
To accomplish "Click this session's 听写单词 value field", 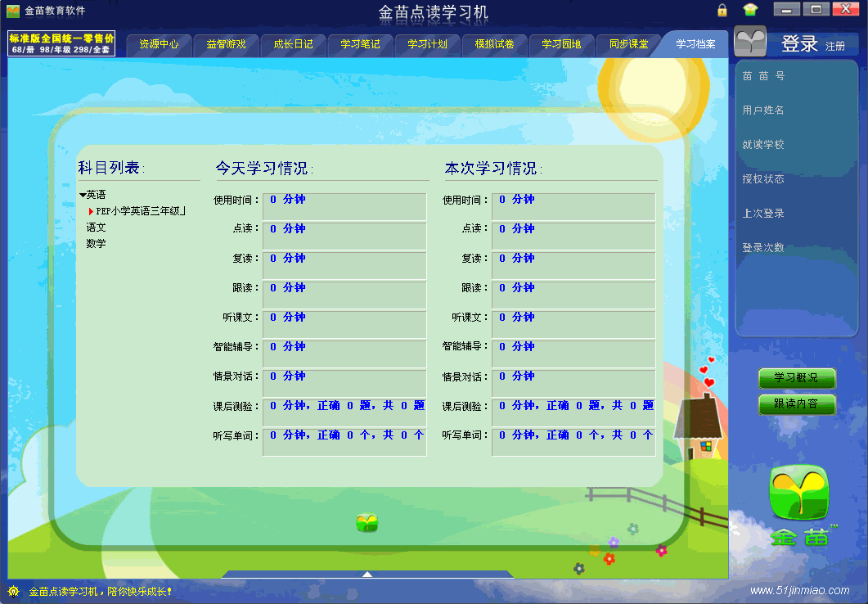I will 573,442.
